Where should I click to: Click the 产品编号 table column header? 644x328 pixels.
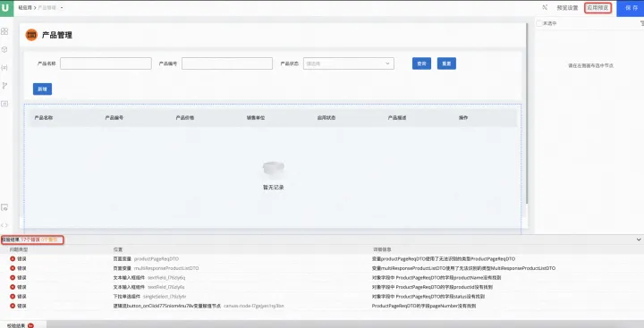pos(114,117)
